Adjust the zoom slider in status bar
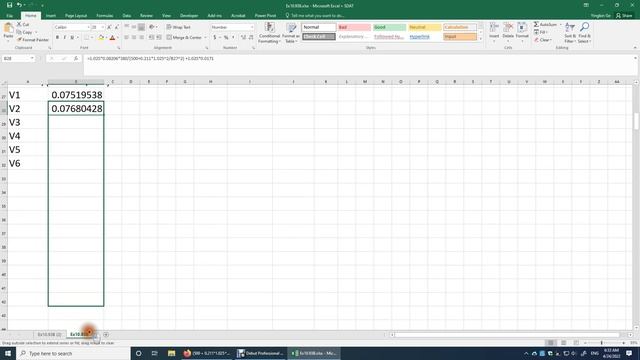Viewport: 640px width, 360px height. pos(602,343)
